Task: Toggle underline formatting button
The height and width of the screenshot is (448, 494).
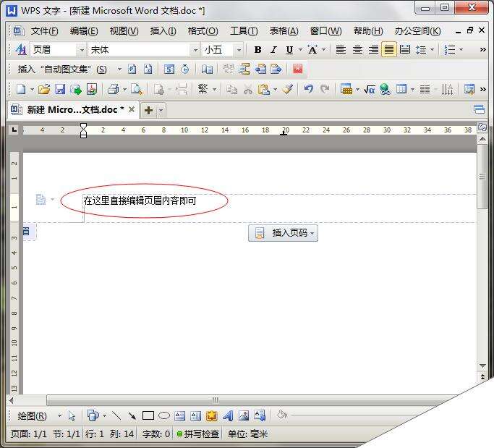Action: pyautogui.click(x=289, y=50)
